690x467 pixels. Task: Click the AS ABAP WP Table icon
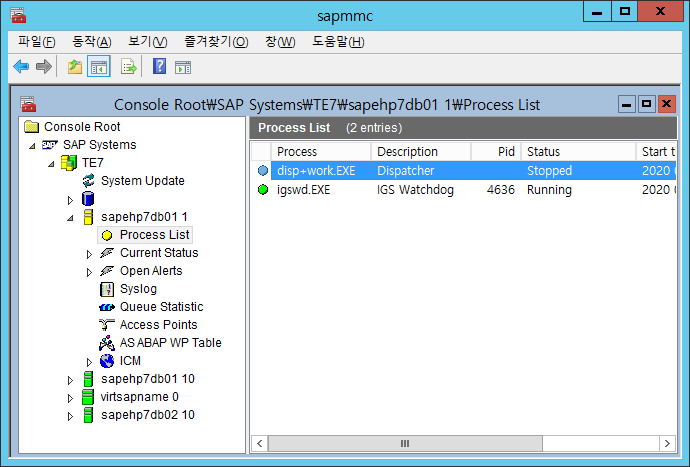(106, 343)
